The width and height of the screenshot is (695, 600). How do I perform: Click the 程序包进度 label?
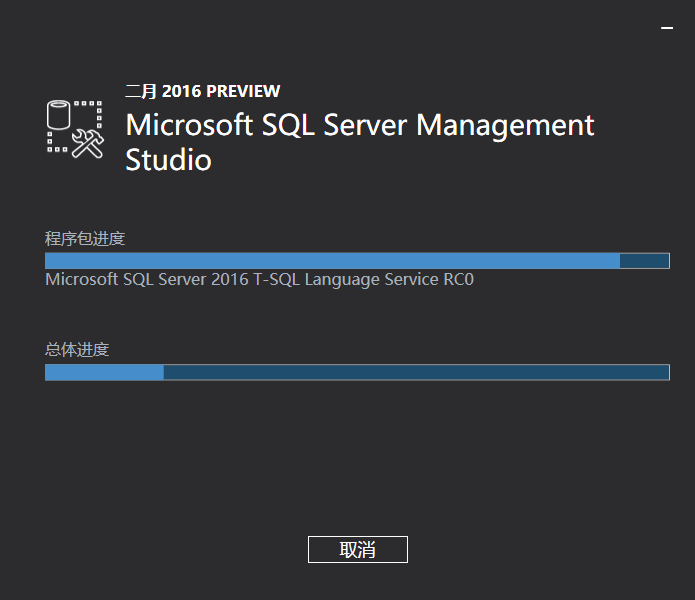click(x=85, y=238)
